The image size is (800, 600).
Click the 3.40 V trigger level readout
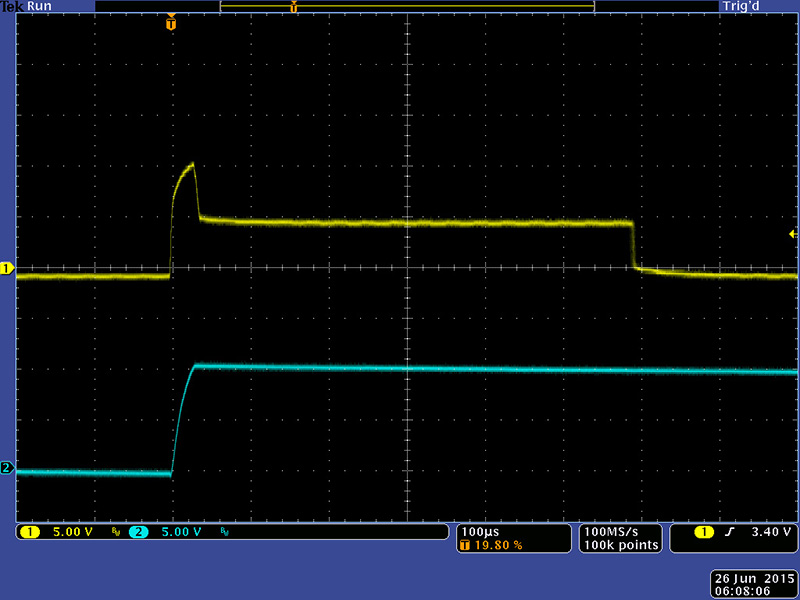[769, 532]
